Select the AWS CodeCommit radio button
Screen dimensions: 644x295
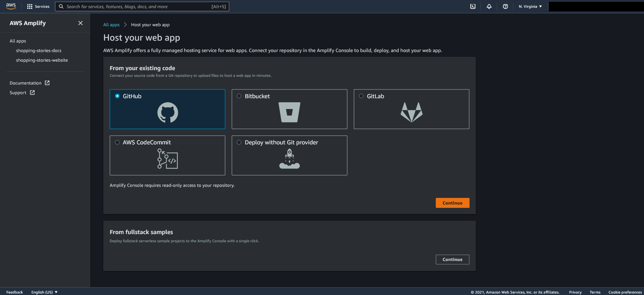(x=117, y=143)
